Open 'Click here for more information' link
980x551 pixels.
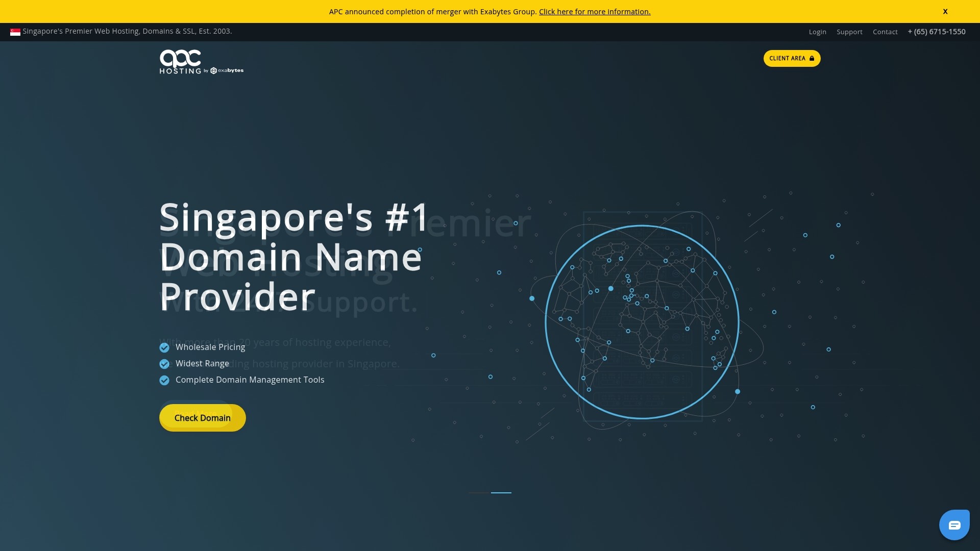[x=595, y=12]
